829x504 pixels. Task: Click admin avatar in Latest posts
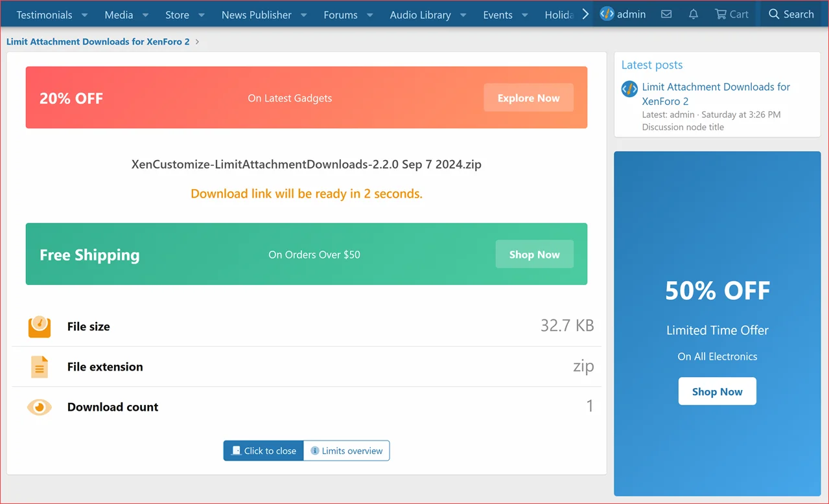click(629, 89)
